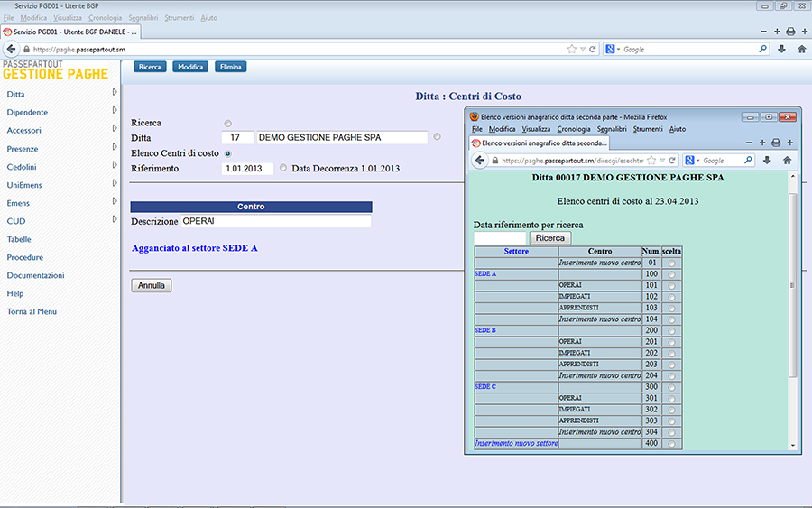Click the blue Elimina toolbar button
This screenshot has height=508, width=812.
230,67
